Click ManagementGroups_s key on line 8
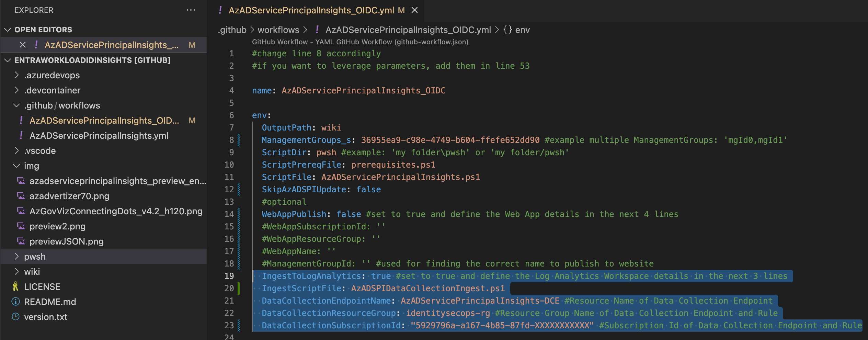The image size is (868, 340). (x=306, y=140)
